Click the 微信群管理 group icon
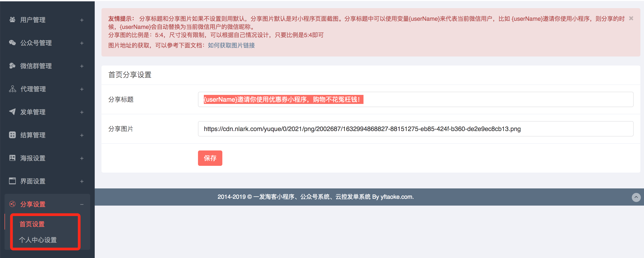Viewport: 644px width, 258px height. 12,66
